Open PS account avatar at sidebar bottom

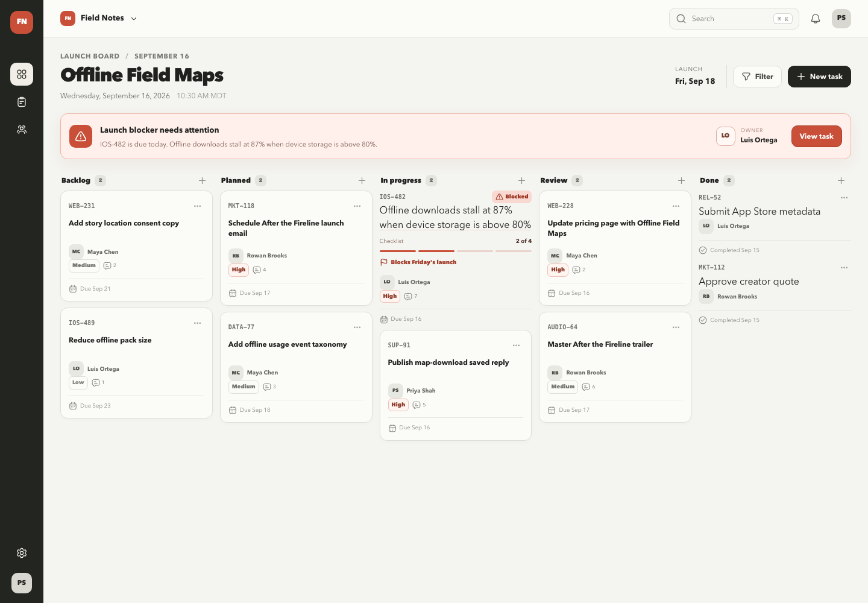click(x=22, y=583)
